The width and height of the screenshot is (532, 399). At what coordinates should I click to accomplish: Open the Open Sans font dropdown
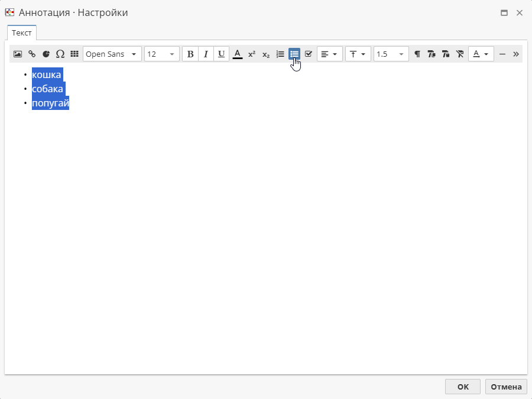coord(112,54)
